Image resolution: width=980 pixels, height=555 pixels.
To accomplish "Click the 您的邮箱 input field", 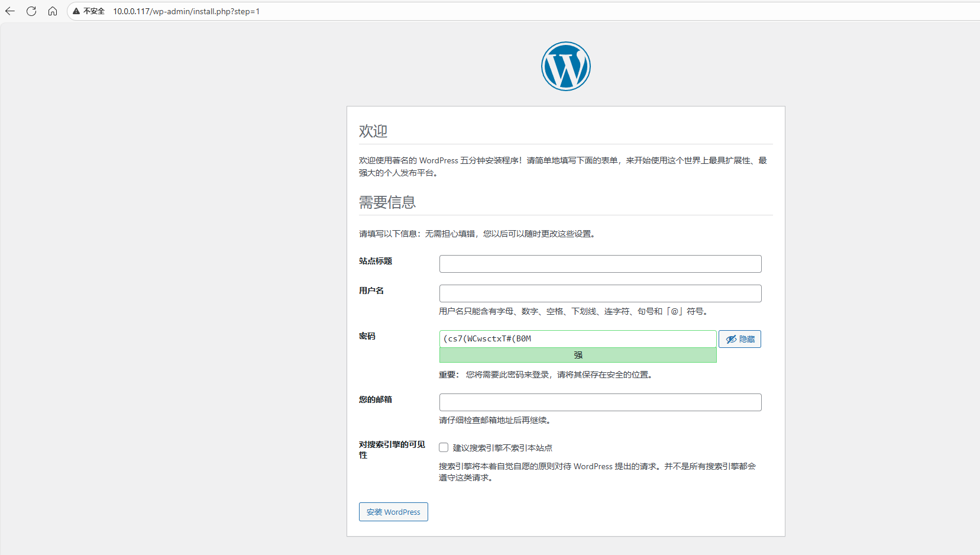I will [600, 402].
